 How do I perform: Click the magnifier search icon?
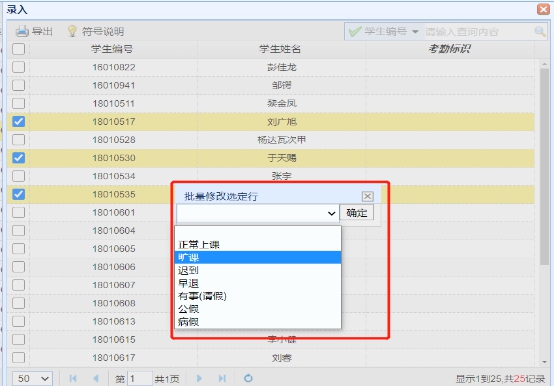(540, 31)
